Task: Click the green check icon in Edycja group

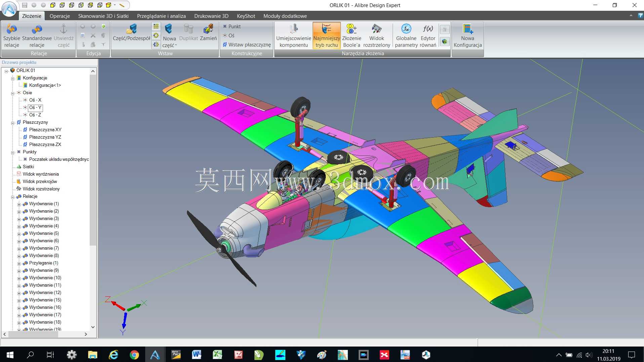Action: 104,26
